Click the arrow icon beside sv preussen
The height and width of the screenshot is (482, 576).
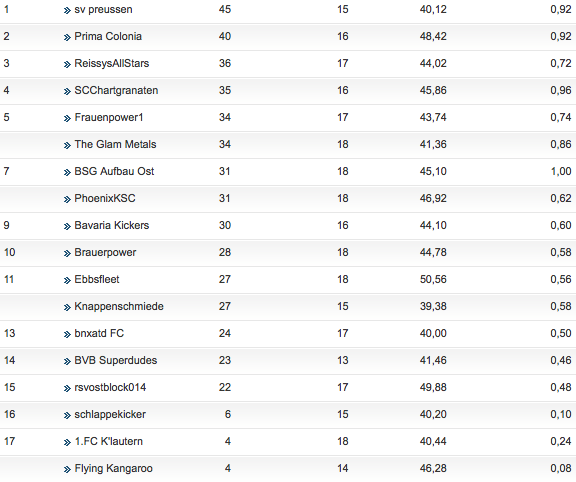click(x=67, y=11)
